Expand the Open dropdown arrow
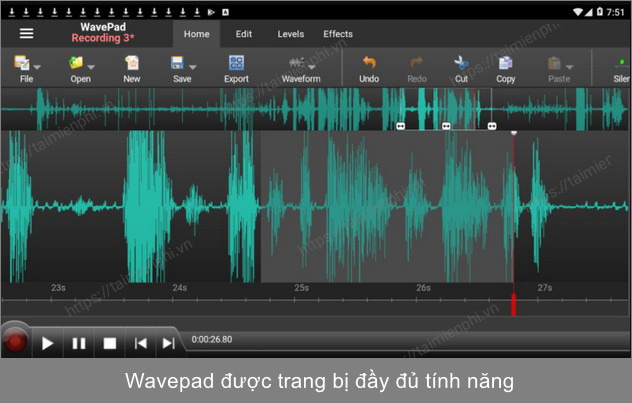Screen dimensions: 632x403 pyautogui.click(x=91, y=67)
